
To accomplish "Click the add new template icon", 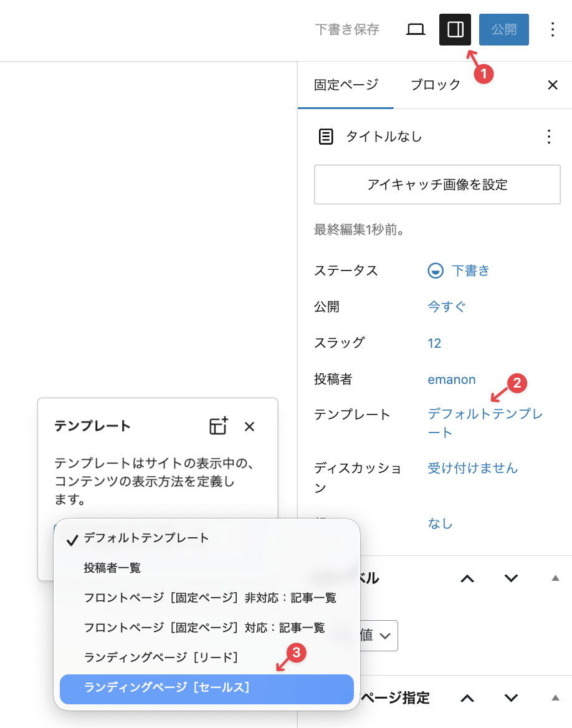I will (218, 426).
